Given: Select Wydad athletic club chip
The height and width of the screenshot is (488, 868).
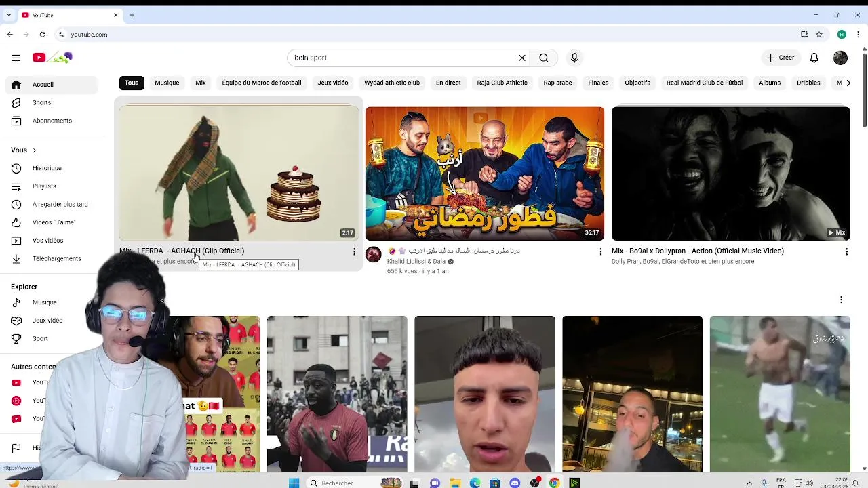Looking at the screenshot, I should (392, 83).
